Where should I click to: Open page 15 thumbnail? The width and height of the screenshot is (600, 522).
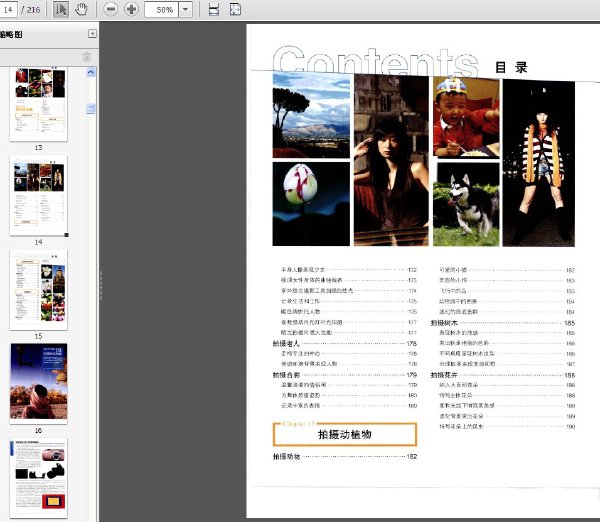coord(39,290)
